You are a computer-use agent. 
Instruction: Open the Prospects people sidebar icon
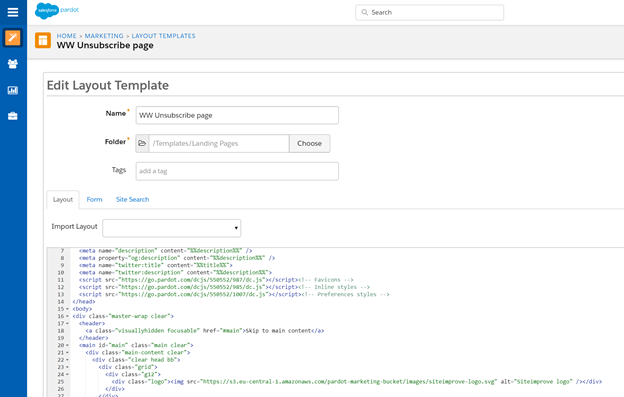(13, 64)
